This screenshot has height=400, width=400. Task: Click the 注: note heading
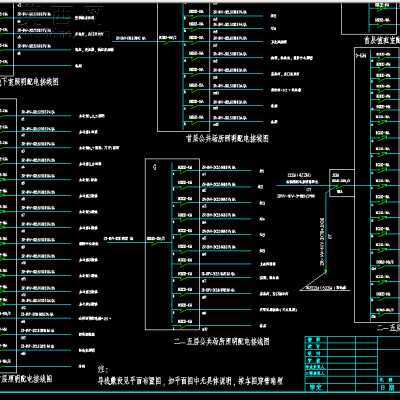pyautogui.click(x=103, y=369)
